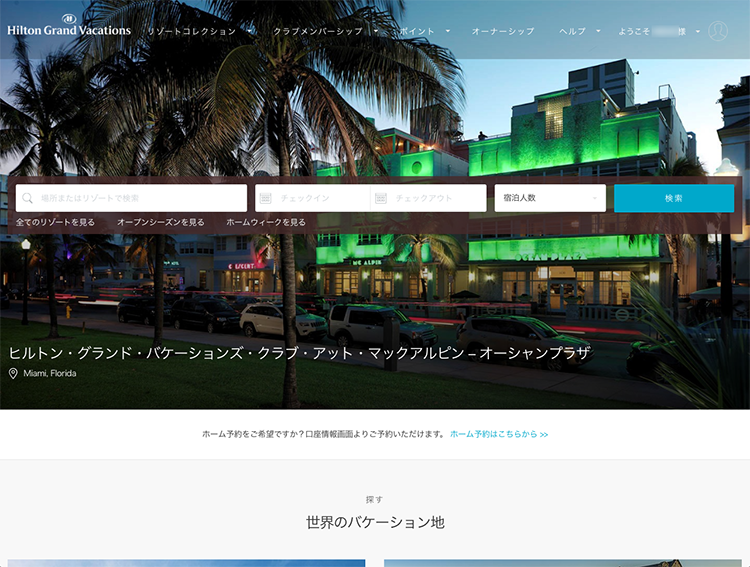
Task: Expand the リゾートコレクション menu arrow
Action: tap(250, 31)
